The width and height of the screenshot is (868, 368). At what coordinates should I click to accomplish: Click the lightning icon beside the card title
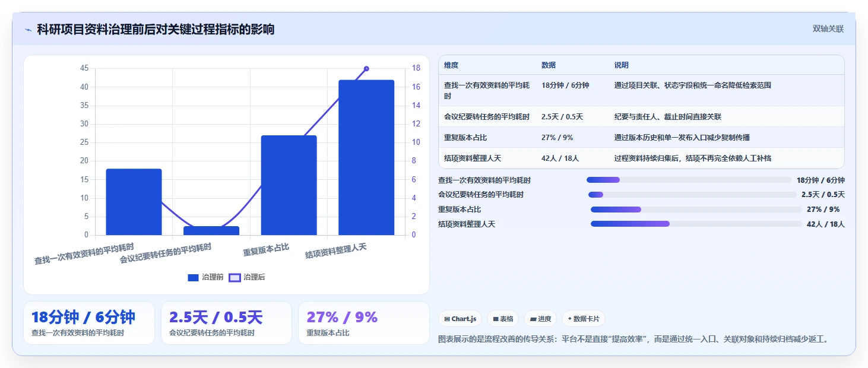tap(28, 30)
